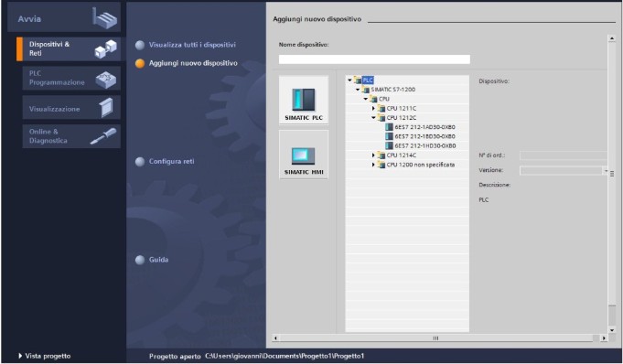Viewport: 623px width, 364px height.
Task: Select the CPU folder tree item
Action: tap(384, 99)
